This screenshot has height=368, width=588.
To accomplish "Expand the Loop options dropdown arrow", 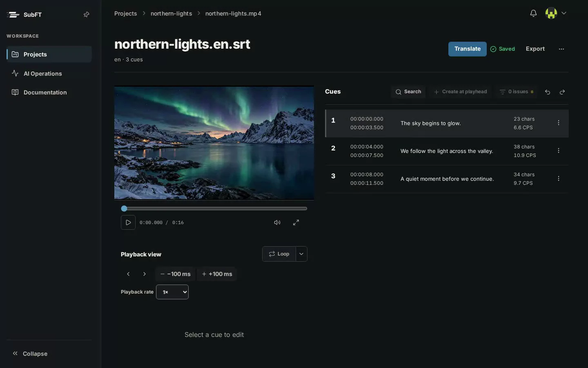I will click(x=301, y=254).
